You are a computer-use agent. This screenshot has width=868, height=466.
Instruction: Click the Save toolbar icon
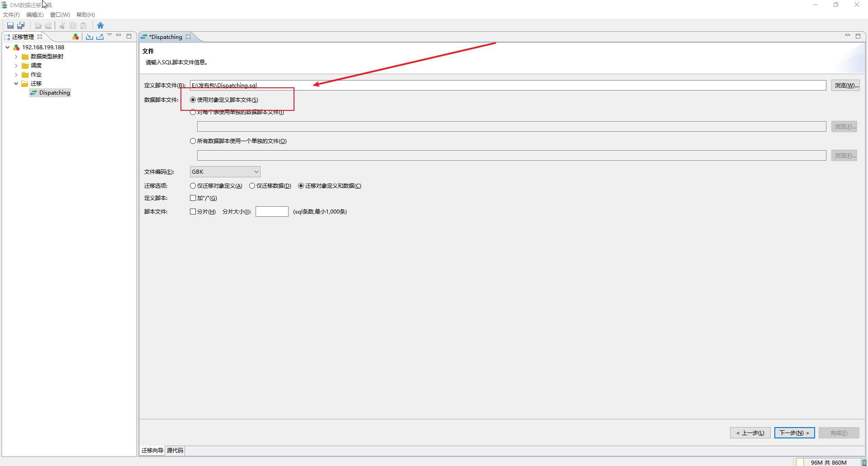click(x=10, y=25)
